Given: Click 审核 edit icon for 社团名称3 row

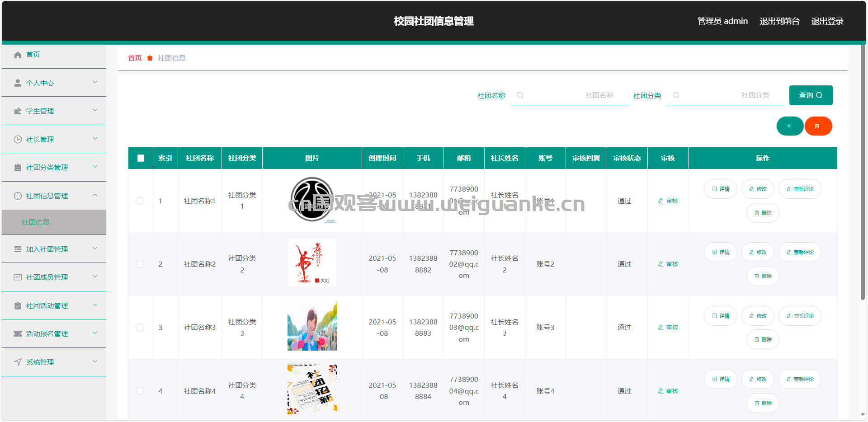Looking at the screenshot, I should [x=660, y=328].
